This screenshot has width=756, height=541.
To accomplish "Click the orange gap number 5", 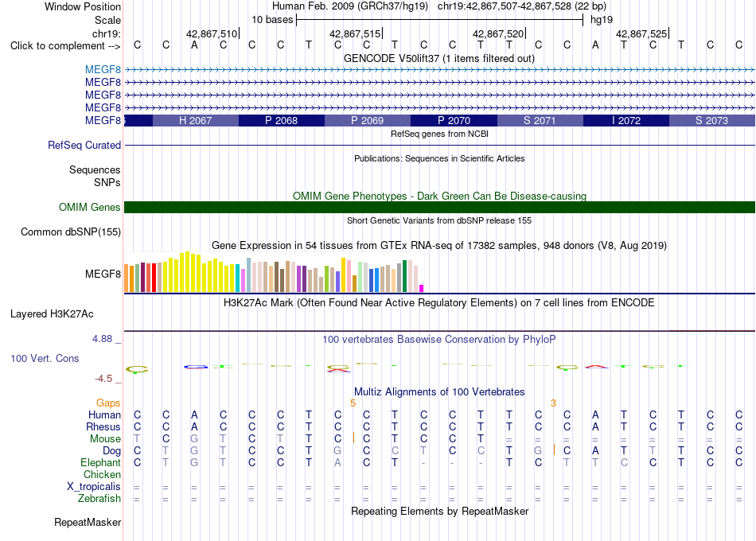I will (x=353, y=403).
